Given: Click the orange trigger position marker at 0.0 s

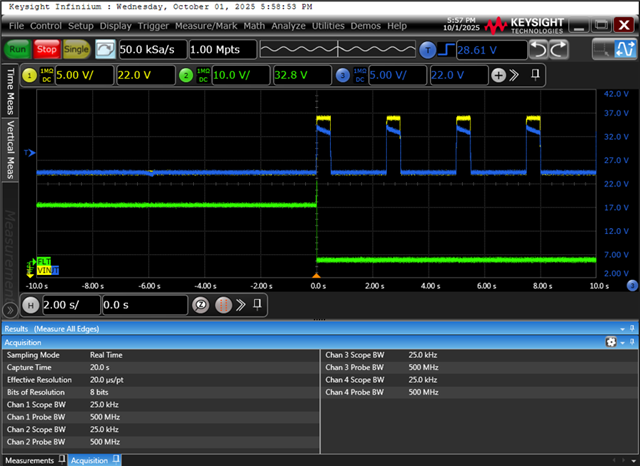Looking at the screenshot, I should click(316, 275).
